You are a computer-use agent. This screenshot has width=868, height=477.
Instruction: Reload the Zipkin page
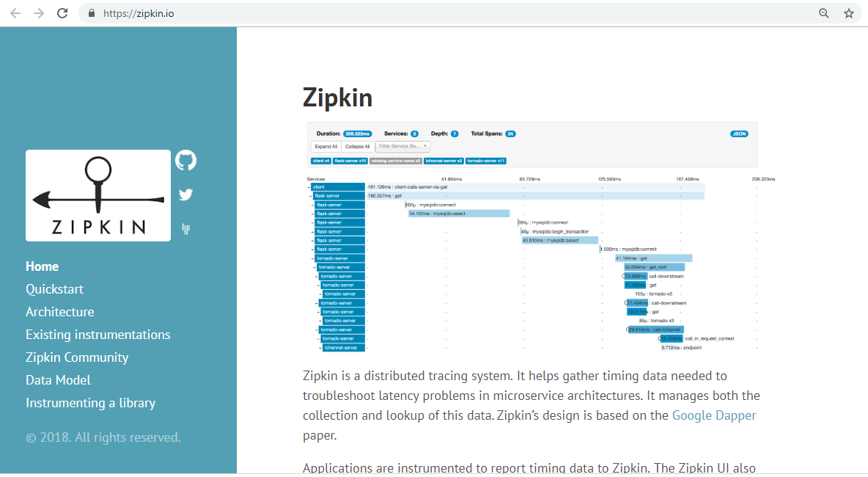pos(62,13)
